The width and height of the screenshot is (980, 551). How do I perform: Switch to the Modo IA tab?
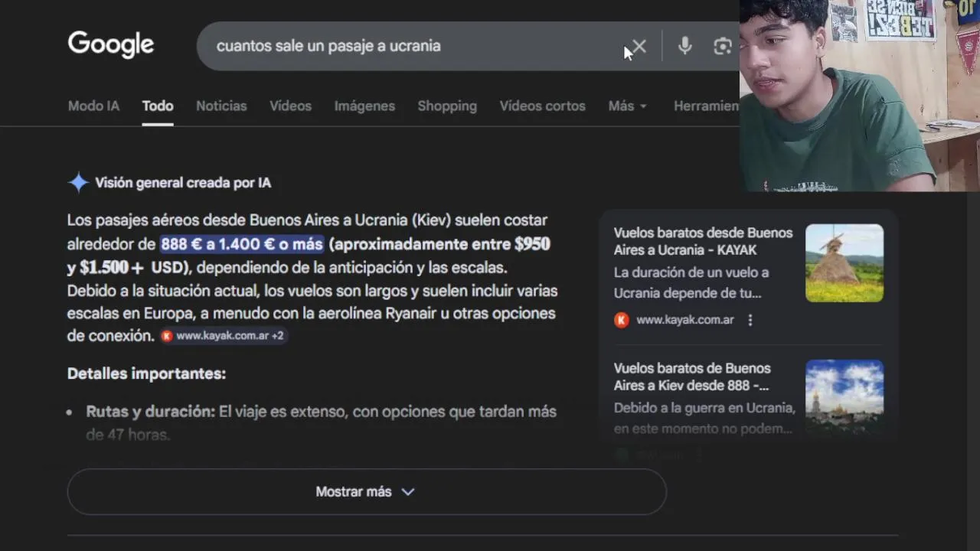[x=93, y=106]
